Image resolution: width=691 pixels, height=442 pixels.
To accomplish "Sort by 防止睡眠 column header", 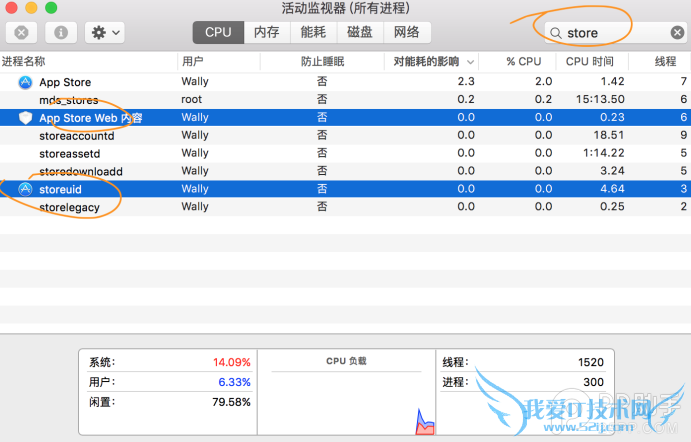I will point(322,61).
